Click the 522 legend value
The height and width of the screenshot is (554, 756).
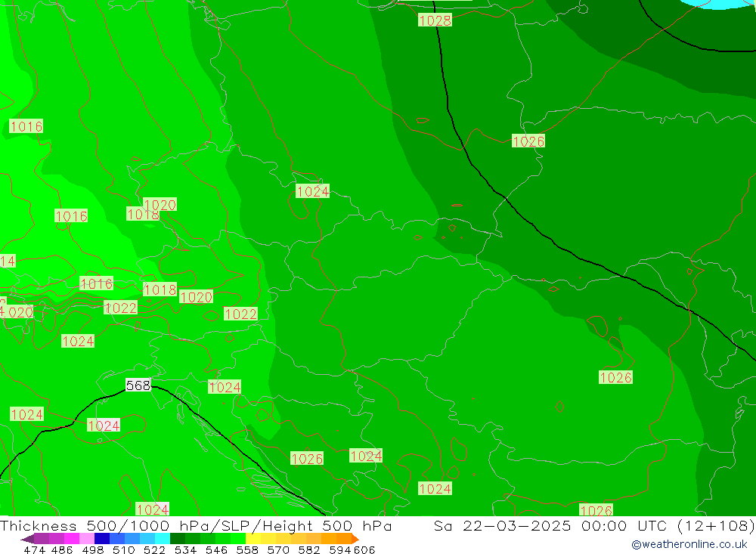pos(154,549)
